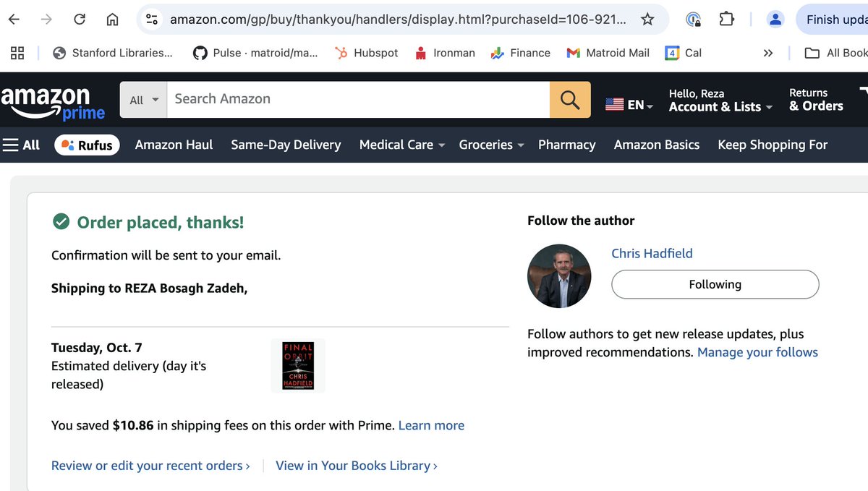Bookmark this page with the star icon

point(647,20)
